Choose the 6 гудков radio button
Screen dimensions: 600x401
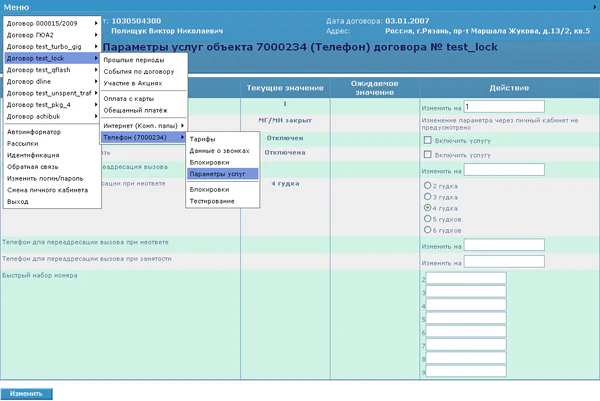point(430,229)
